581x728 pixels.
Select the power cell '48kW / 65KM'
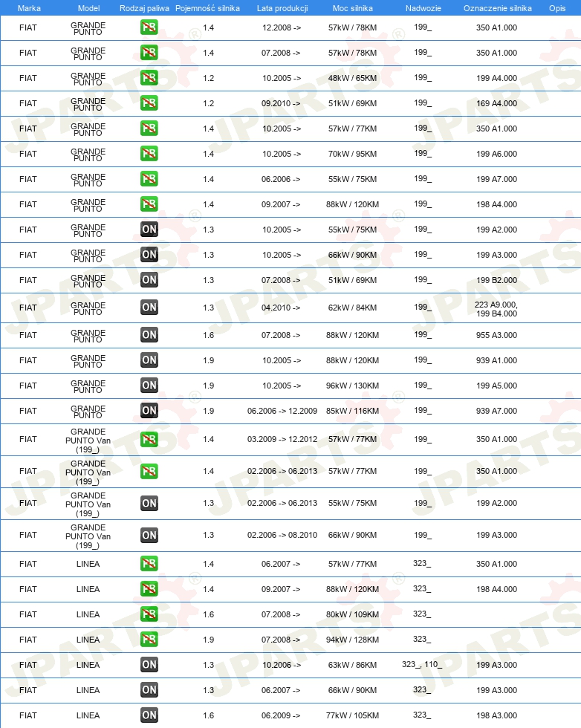(352, 78)
